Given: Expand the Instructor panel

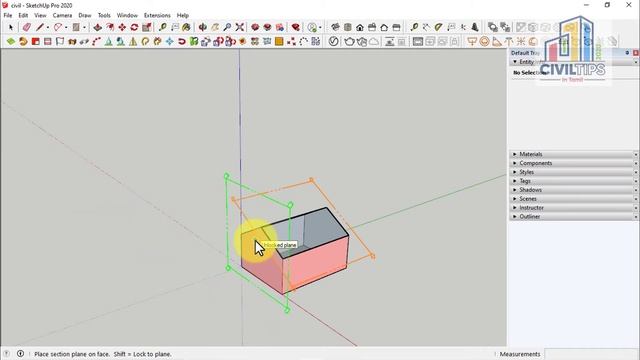Looking at the screenshot, I should click(x=515, y=208).
